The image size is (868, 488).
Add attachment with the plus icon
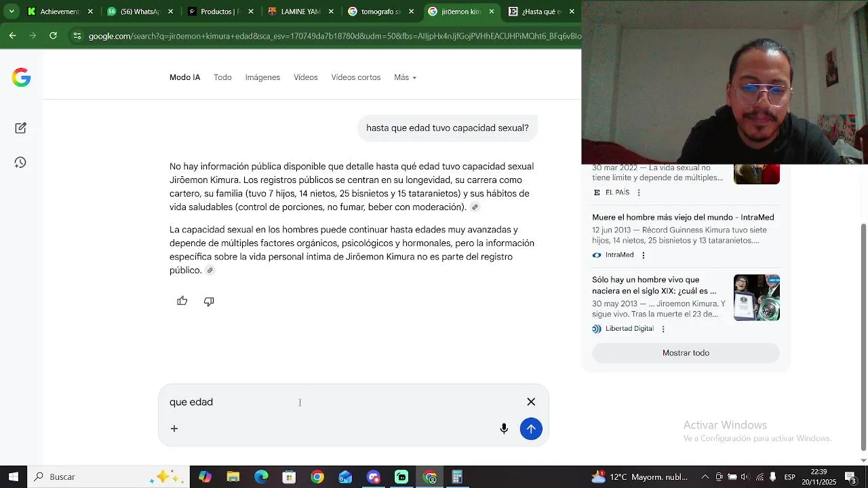point(174,428)
